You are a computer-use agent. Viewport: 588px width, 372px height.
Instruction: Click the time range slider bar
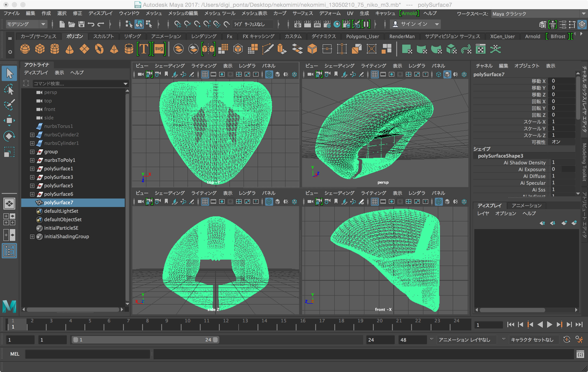[x=145, y=340]
